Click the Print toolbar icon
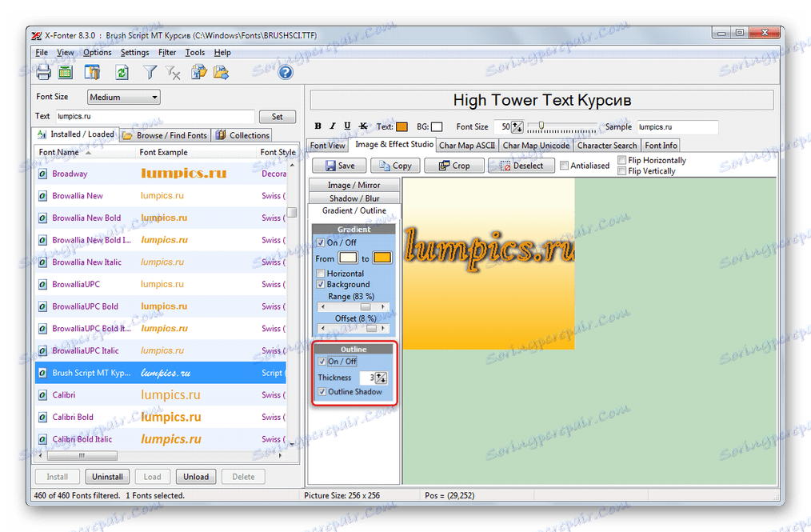This screenshot has height=532, width=811. tap(43, 72)
